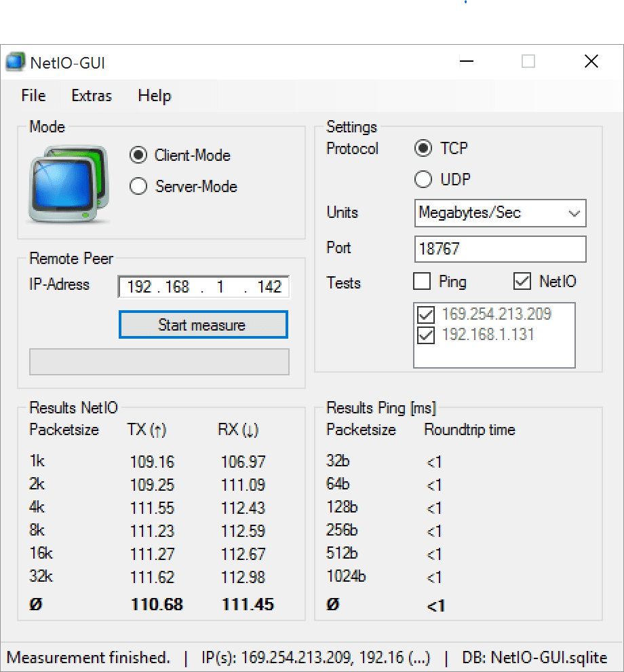Open the Help menu
The height and width of the screenshot is (672, 624).
(x=155, y=96)
